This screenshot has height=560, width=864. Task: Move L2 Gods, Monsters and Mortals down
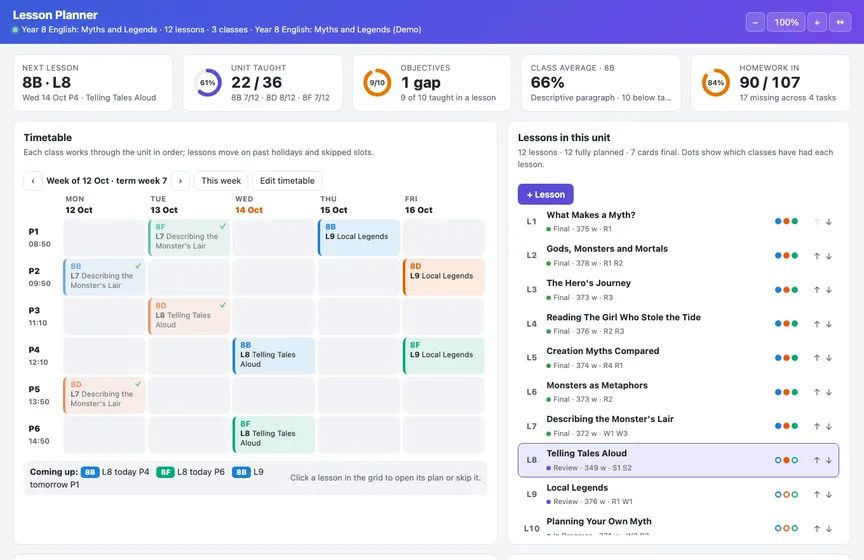[x=828, y=256]
